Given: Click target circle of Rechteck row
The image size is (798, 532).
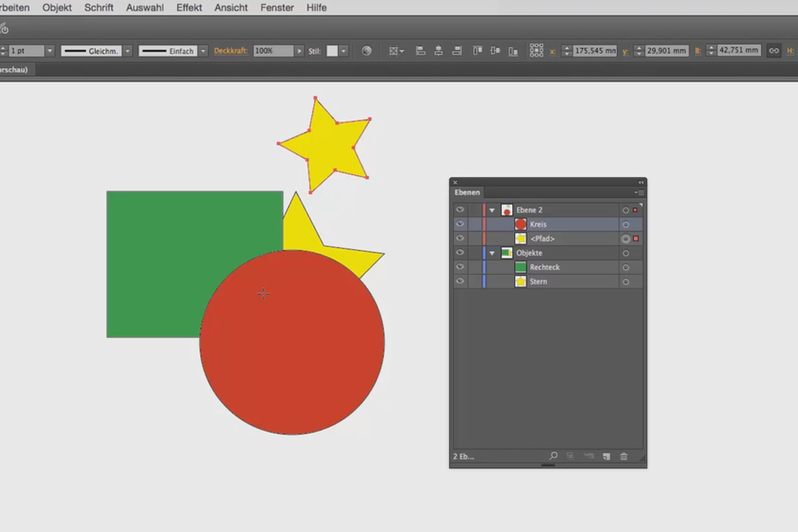Looking at the screenshot, I should point(626,267).
